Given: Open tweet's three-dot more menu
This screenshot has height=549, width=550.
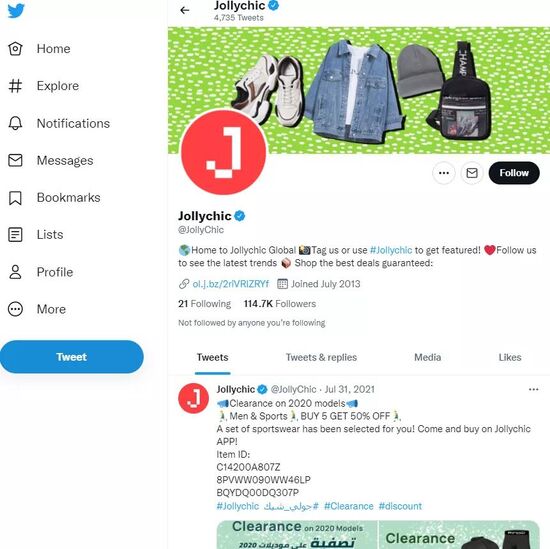Looking at the screenshot, I should coord(533,389).
